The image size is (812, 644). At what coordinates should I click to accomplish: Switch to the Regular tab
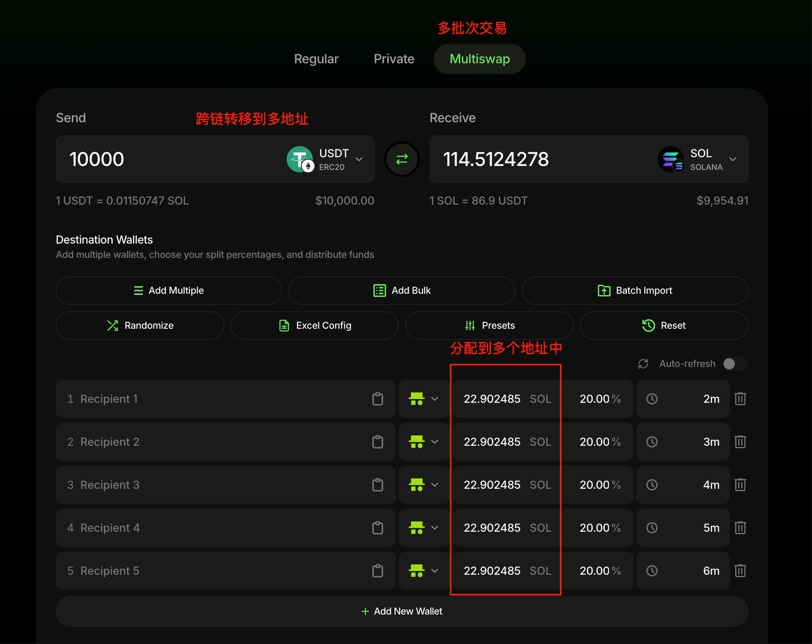click(x=316, y=59)
